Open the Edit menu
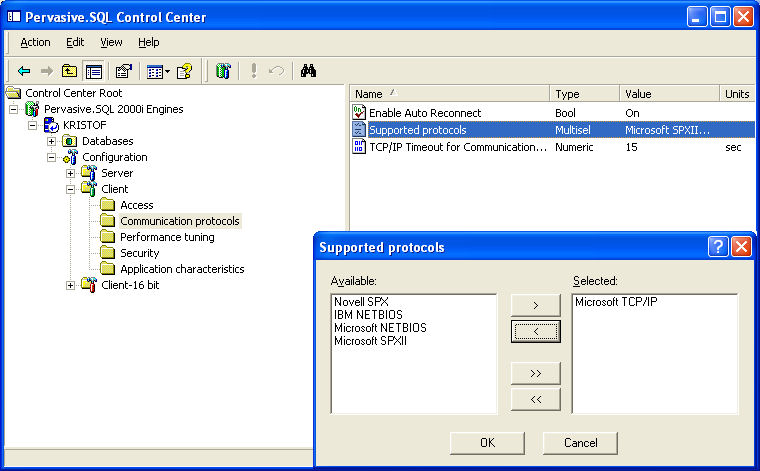 (75, 43)
